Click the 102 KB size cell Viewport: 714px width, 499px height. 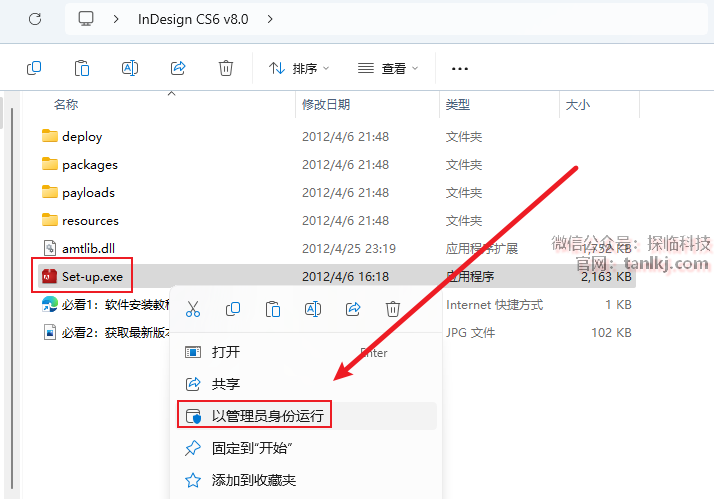pos(611,332)
